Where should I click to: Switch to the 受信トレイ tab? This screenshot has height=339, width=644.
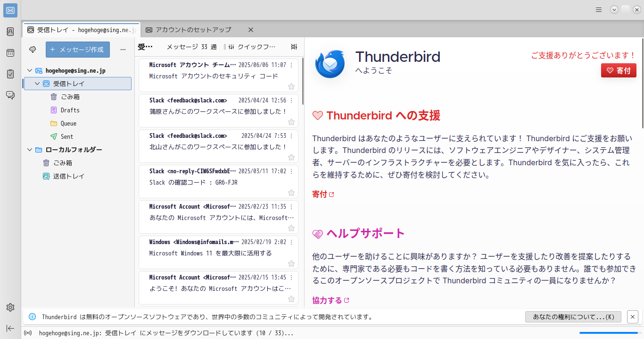coord(81,30)
